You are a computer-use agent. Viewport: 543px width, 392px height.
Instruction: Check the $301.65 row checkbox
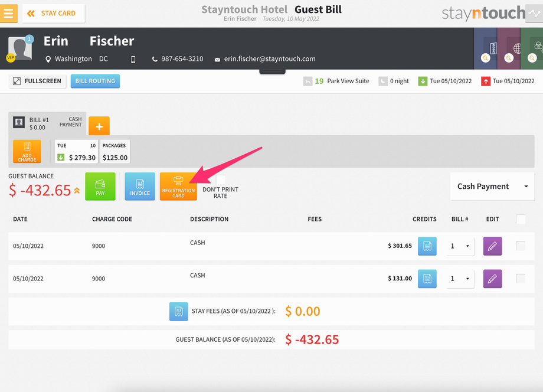coord(521,246)
